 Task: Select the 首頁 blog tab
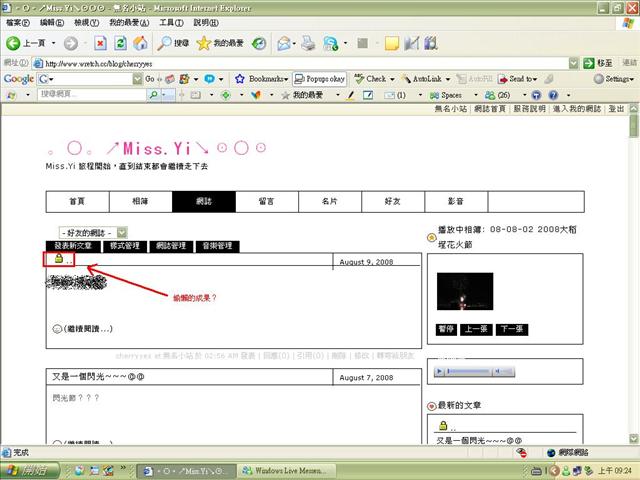point(78,201)
